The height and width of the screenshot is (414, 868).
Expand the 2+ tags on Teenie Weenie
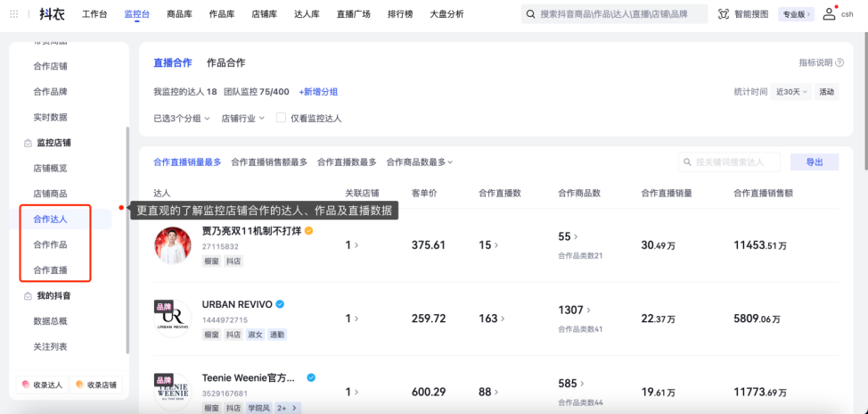click(x=287, y=408)
